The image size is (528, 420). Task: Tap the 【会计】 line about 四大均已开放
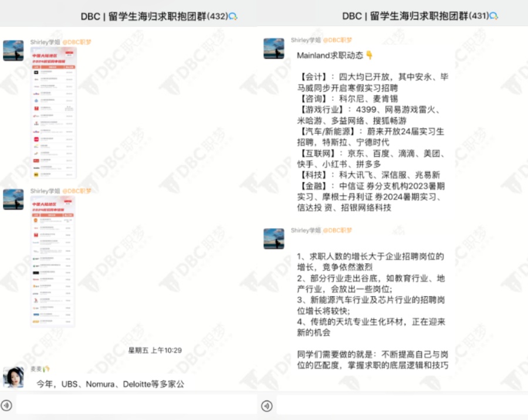click(x=373, y=83)
